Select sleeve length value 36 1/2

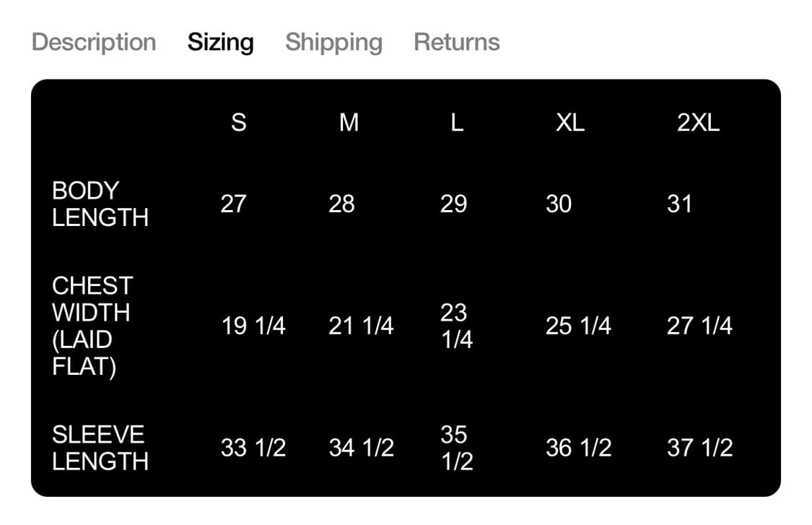pos(578,448)
